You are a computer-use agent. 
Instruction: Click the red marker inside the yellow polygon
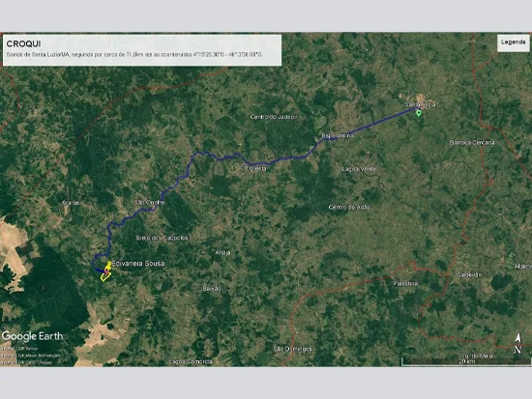[106, 271]
